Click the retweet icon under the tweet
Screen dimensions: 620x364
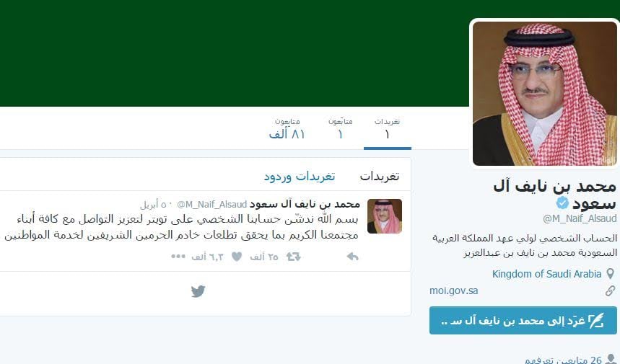tap(293, 257)
